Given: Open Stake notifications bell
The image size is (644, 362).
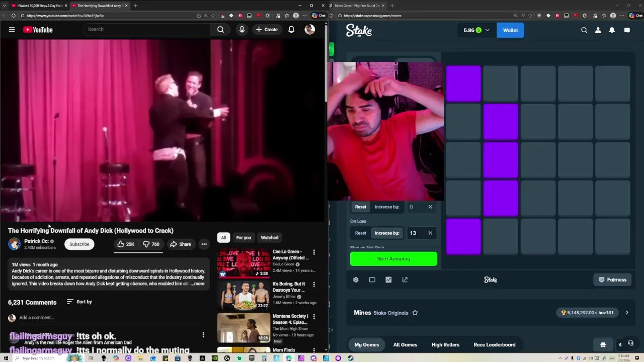Looking at the screenshot, I should click(x=612, y=30).
